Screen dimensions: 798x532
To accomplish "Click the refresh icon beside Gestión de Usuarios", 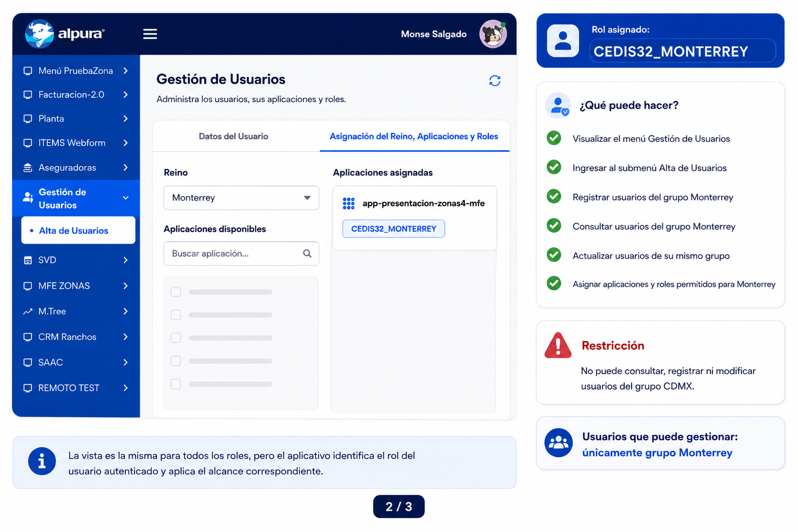I will click(495, 81).
